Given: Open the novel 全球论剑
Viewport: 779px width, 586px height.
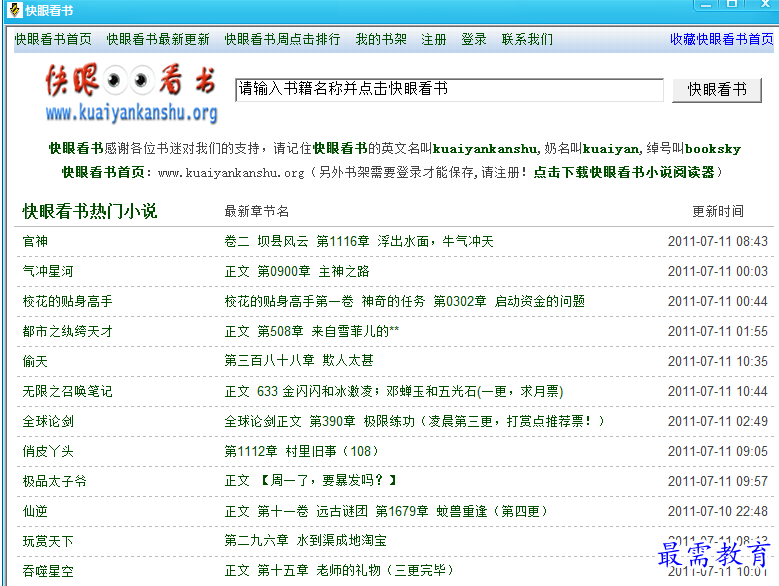Looking at the screenshot, I should click(48, 421).
